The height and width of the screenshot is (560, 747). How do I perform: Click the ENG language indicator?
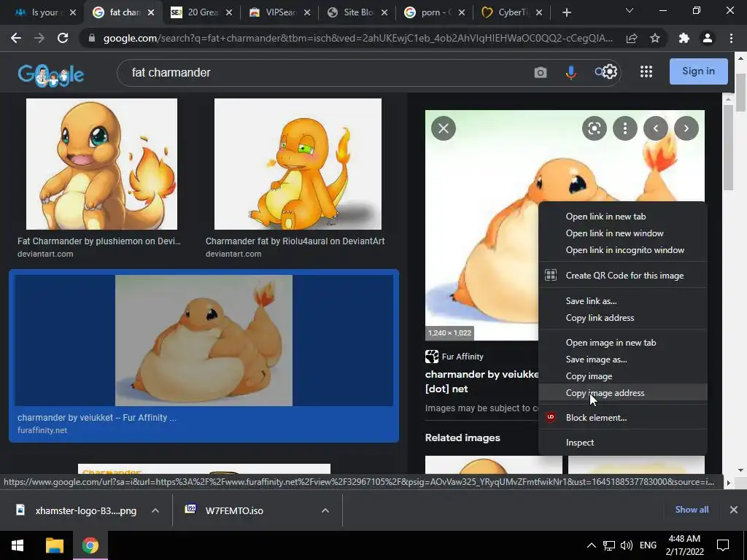coord(648,545)
